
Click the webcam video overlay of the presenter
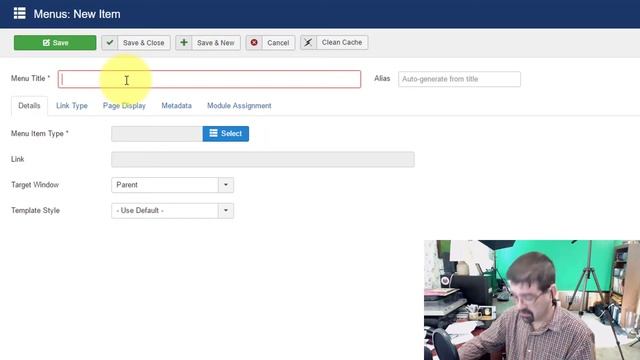point(532,300)
